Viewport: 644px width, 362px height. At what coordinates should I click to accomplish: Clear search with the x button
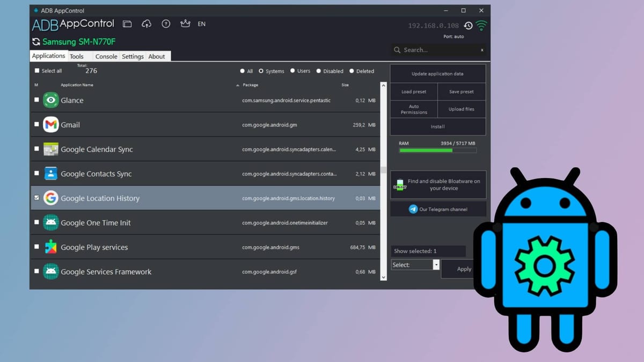pyautogui.click(x=482, y=50)
